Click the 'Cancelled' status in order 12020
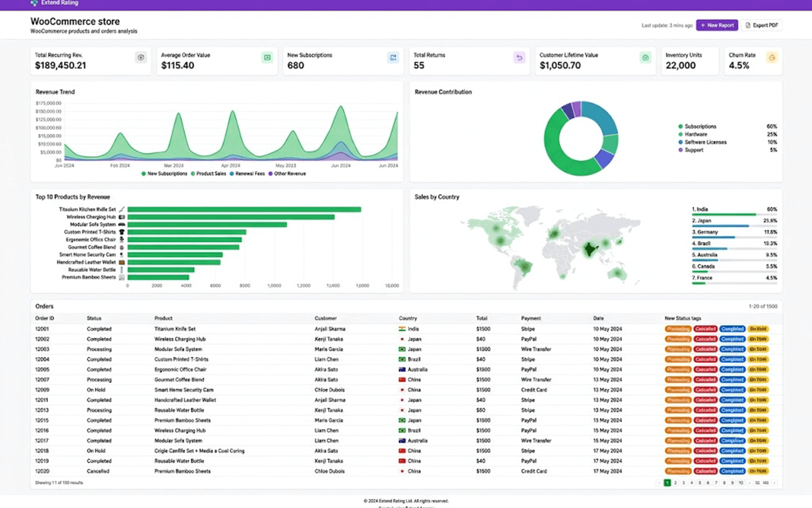This screenshot has width=812, height=508. [x=98, y=471]
